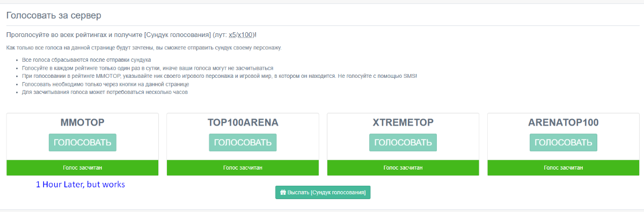Click bullet 'Все голоса сбрасываются после отправки сундука'
This screenshot has width=644, height=212.
(86, 60)
